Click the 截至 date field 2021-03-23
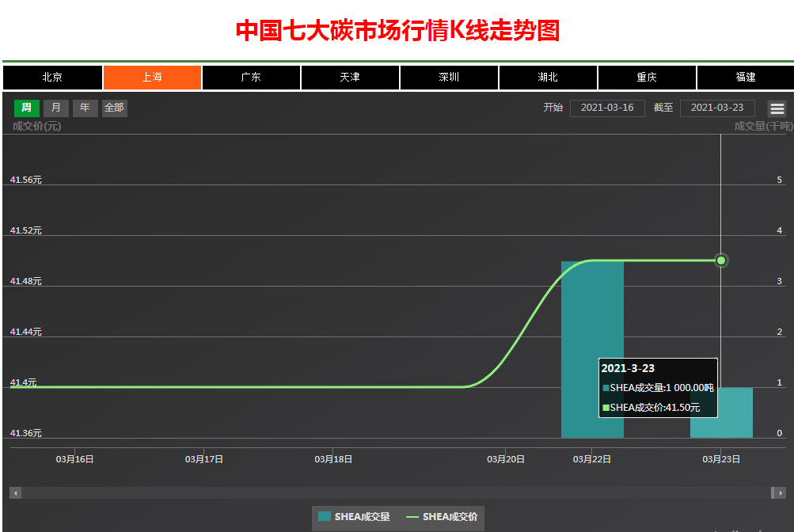The height and width of the screenshot is (532, 794). (x=717, y=108)
